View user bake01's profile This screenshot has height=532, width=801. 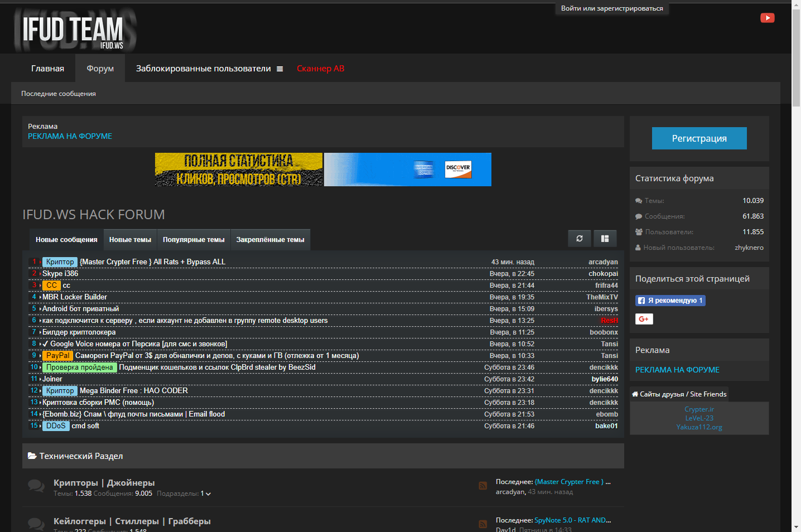point(606,426)
